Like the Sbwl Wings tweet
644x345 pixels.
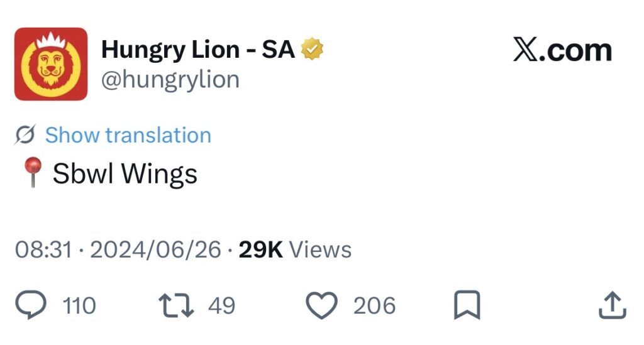pos(322,305)
